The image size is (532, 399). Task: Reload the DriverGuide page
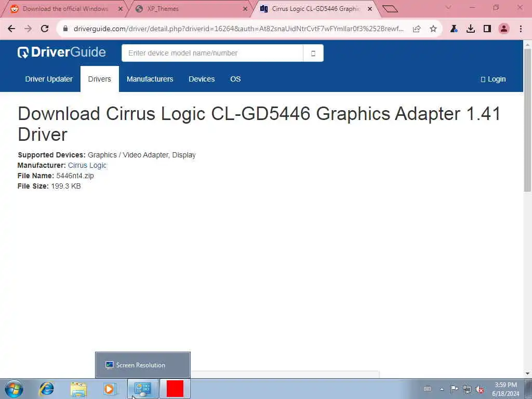click(x=45, y=29)
